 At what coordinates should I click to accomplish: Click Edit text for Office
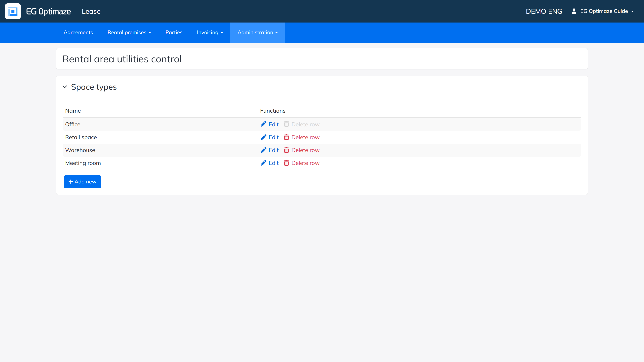pos(273,124)
